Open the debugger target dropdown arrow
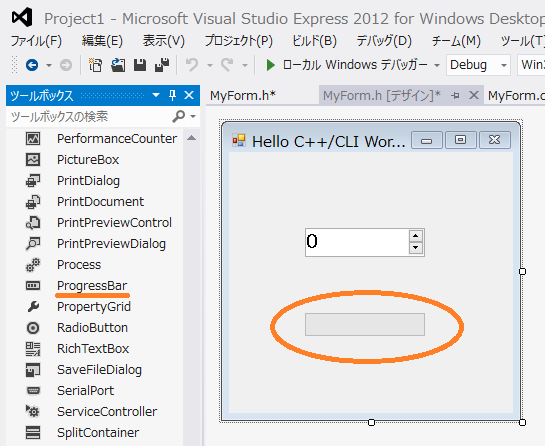Image resolution: width=545 pixels, height=446 pixels. 437,65
